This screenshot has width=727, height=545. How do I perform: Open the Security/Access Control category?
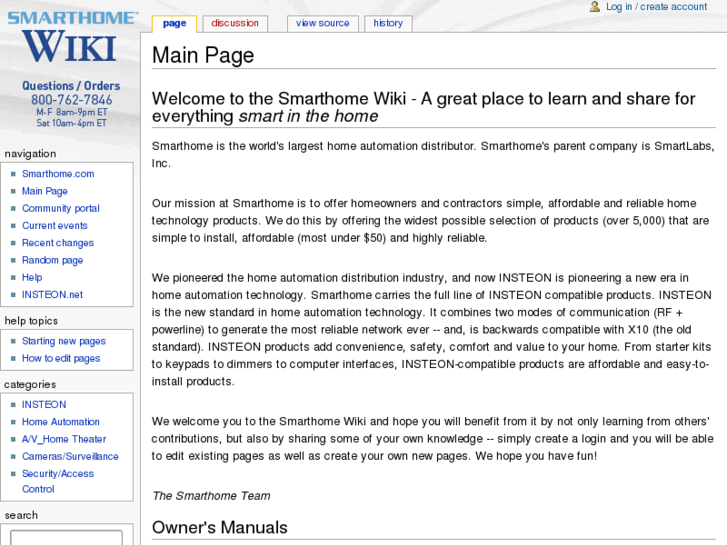58,481
